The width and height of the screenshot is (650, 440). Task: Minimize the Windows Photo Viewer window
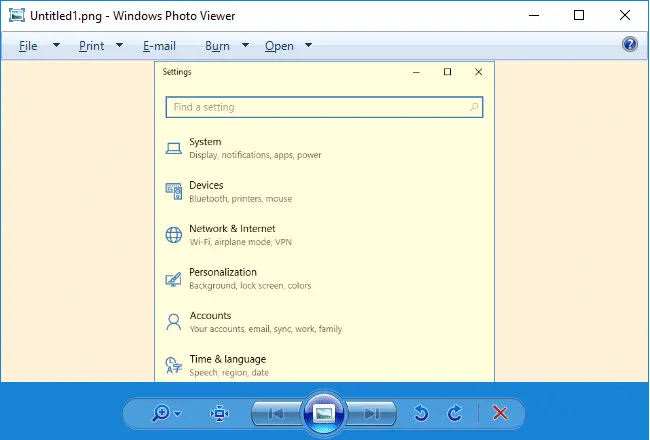coord(534,16)
